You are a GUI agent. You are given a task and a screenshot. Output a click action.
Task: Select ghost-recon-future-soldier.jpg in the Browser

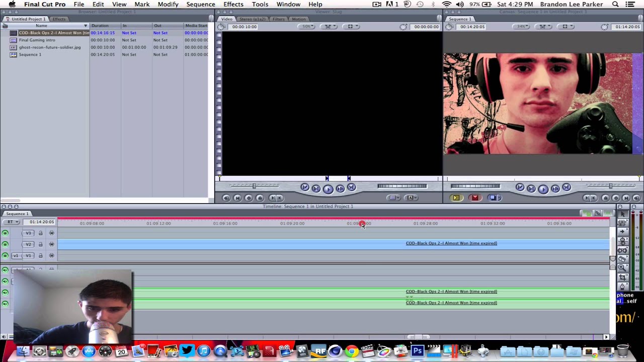50,47
